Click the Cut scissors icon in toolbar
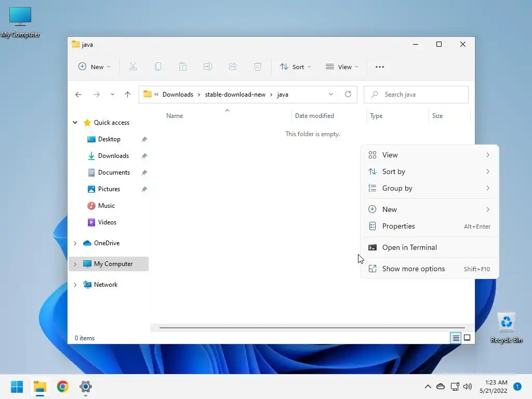The width and height of the screenshot is (532, 399). click(133, 67)
